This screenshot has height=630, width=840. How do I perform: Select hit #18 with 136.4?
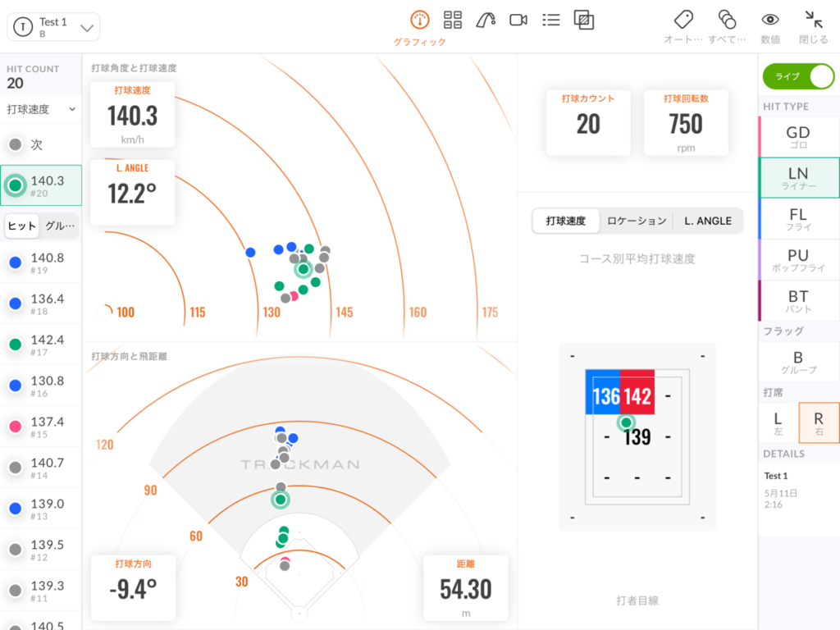click(x=41, y=304)
